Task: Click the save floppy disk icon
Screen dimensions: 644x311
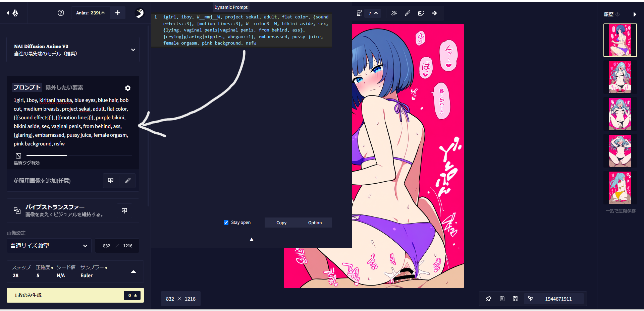Action: point(516,299)
